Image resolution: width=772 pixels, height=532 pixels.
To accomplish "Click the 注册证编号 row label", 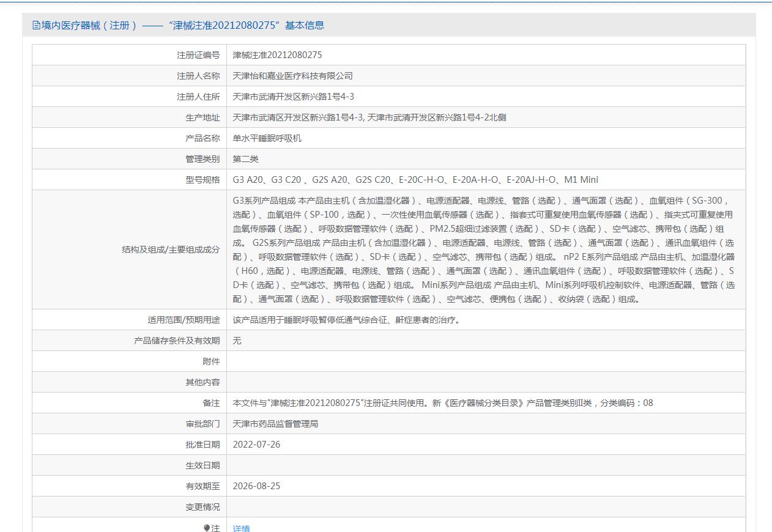I will [198, 55].
